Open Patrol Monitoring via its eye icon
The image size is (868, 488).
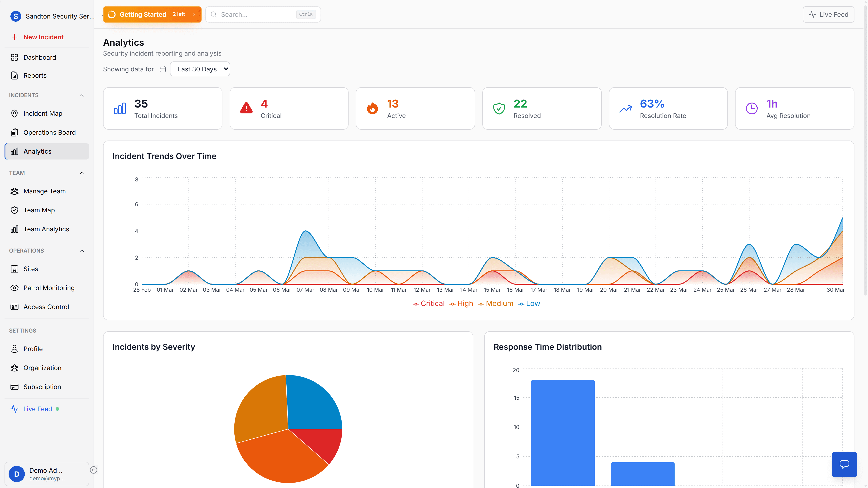point(14,288)
